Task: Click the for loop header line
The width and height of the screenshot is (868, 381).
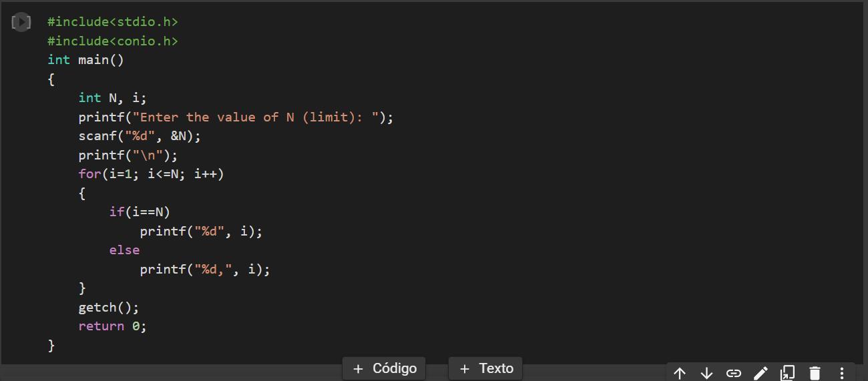Action: coord(152,174)
